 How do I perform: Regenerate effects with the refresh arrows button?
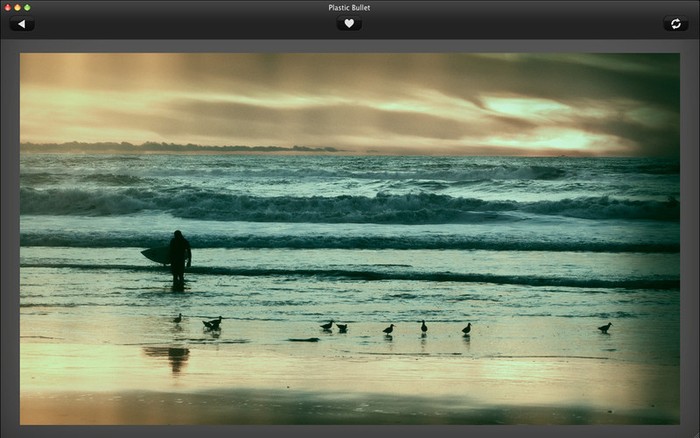click(676, 24)
